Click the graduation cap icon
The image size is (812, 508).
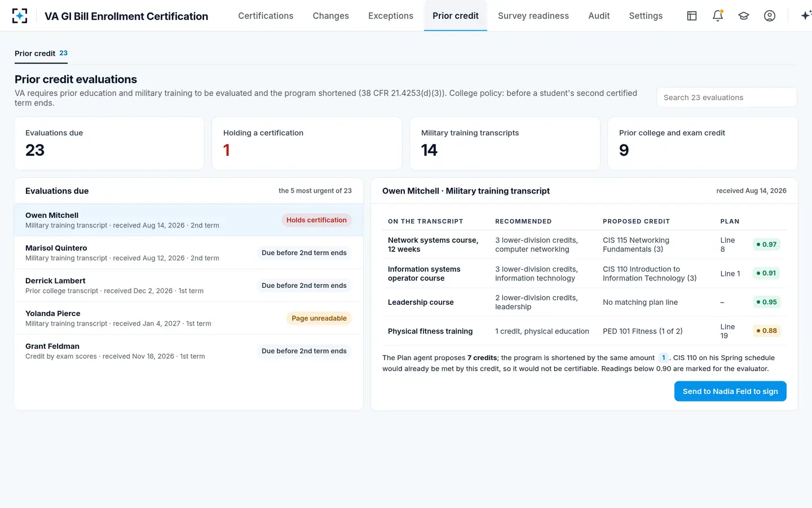click(x=744, y=16)
